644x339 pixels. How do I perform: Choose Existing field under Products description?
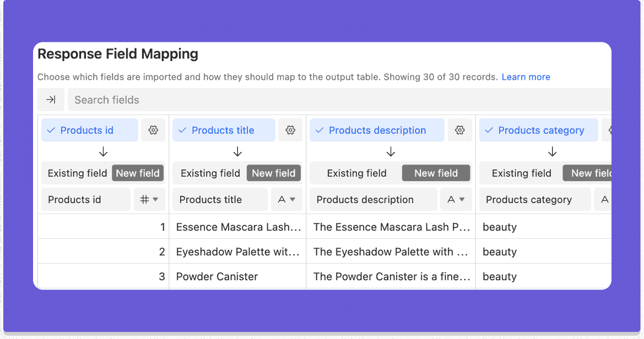356,173
